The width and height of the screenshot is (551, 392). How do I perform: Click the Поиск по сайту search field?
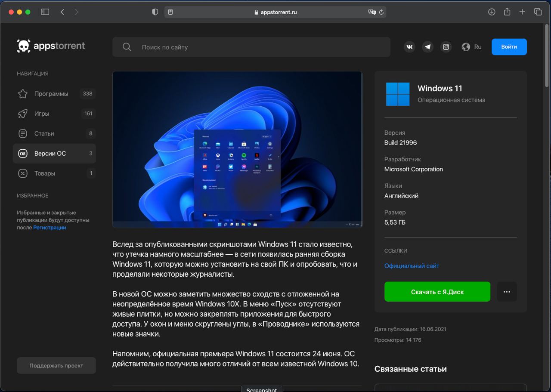pos(251,47)
